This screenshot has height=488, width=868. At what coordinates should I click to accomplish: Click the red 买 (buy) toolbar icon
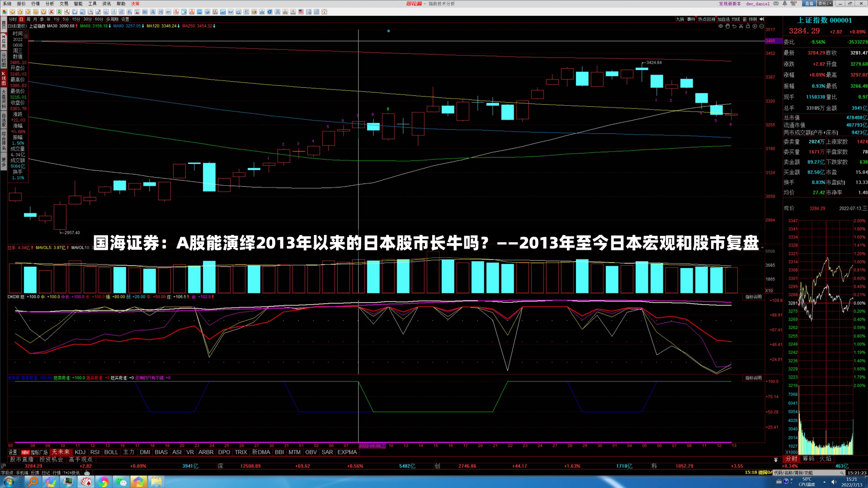pyautogui.click(x=51, y=12)
